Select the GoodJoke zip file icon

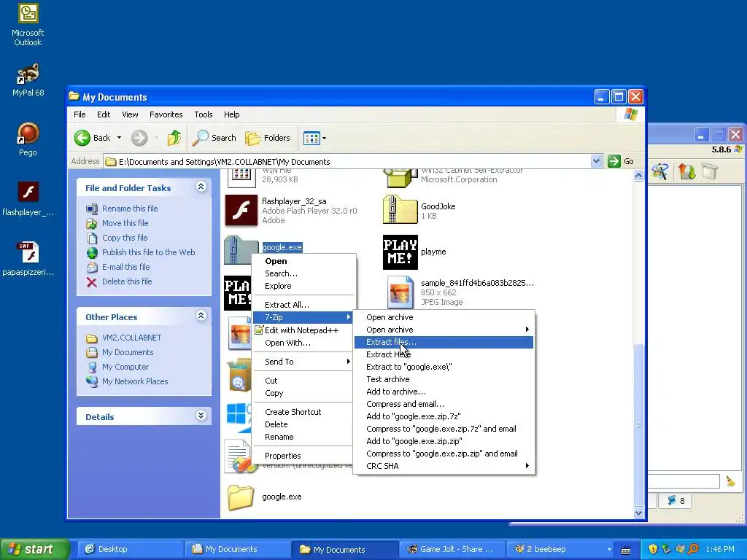400,209
